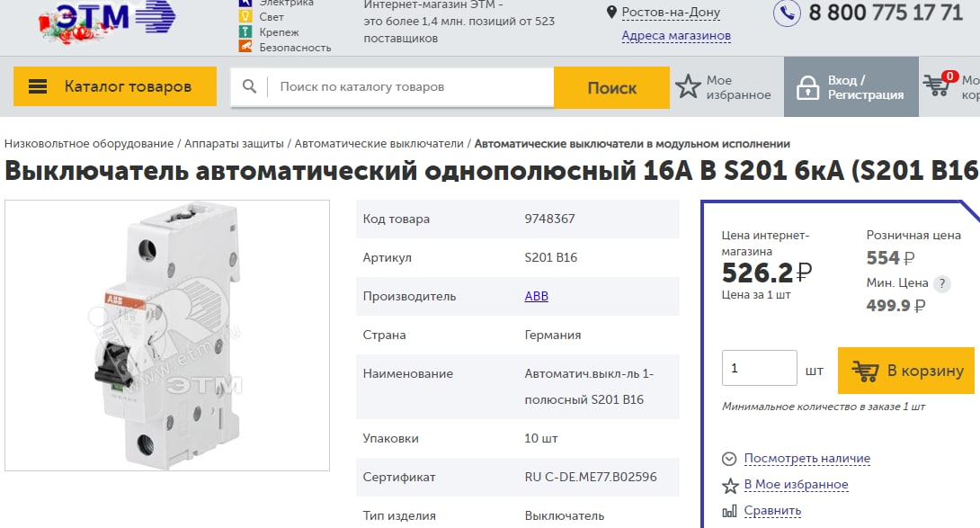980x528 pixels.
Task: Click the country value Германия
Action: pos(553,336)
